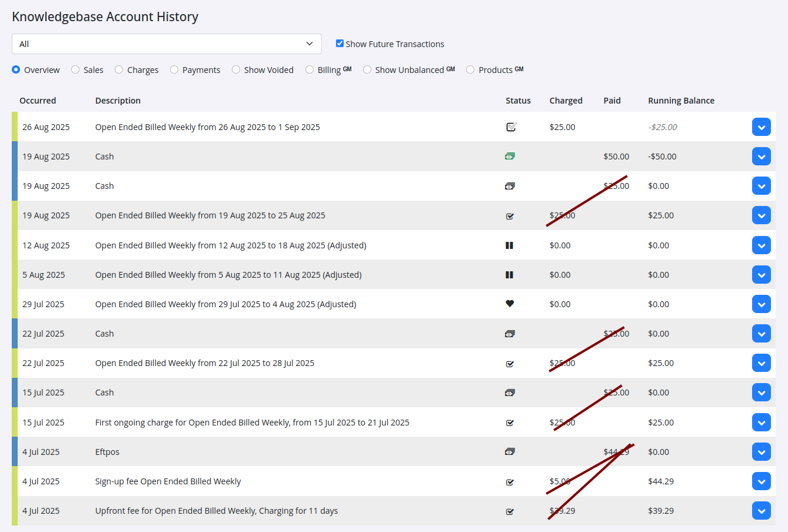Expand actions for the Eftpos row
The image size is (788, 532).
pyautogui.click(x=762, y=452)
